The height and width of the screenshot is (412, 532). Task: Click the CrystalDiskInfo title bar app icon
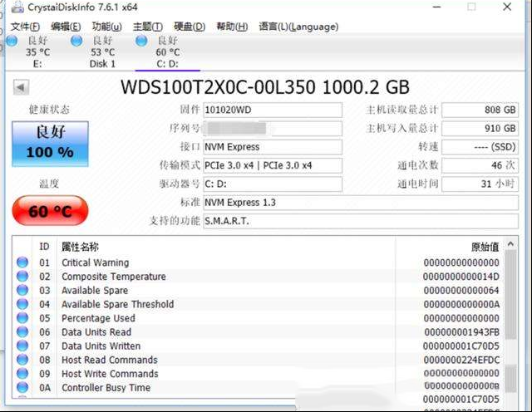17,7
